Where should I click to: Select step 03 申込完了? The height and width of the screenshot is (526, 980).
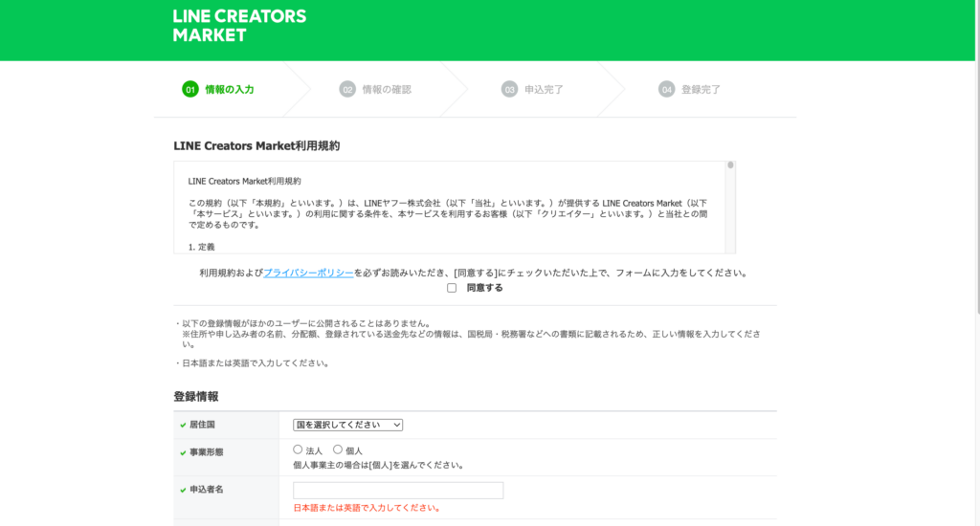click(532, 89)
